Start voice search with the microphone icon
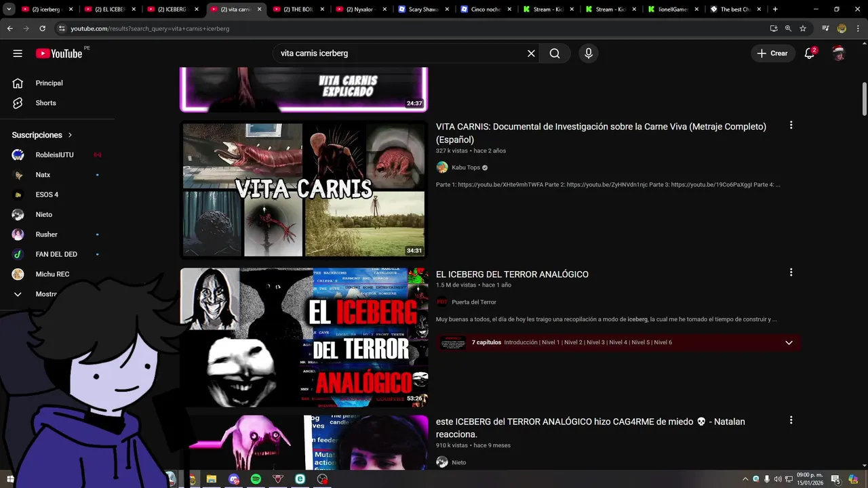This screenshot has height=488, width=868. coord(588,54)
